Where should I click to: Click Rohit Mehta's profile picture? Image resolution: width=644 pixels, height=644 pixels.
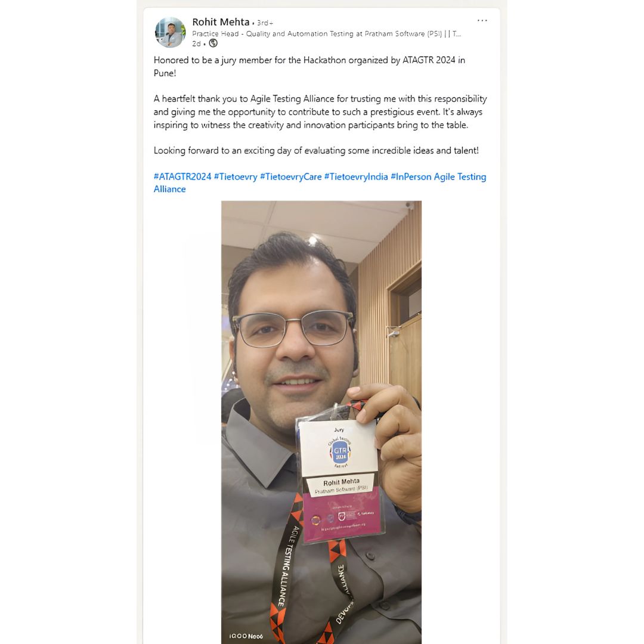point(170,32)
